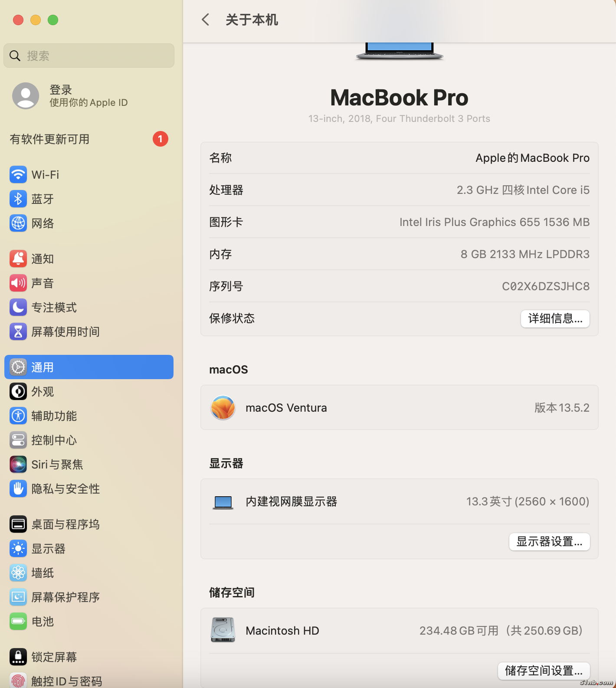Click the Siri与聚焦 icon
Screen dimensions: 616x688
[18, 464]
